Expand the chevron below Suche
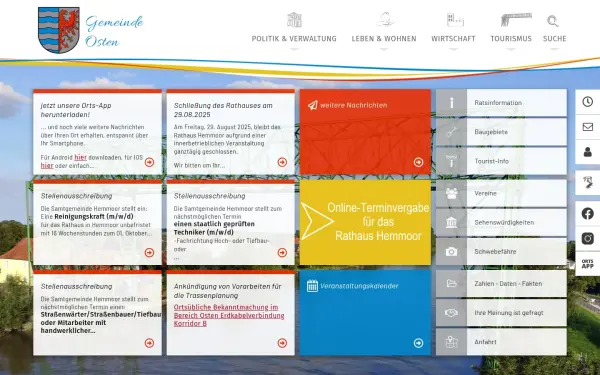Viewport: 600px width, 375px height. [554, 49]
